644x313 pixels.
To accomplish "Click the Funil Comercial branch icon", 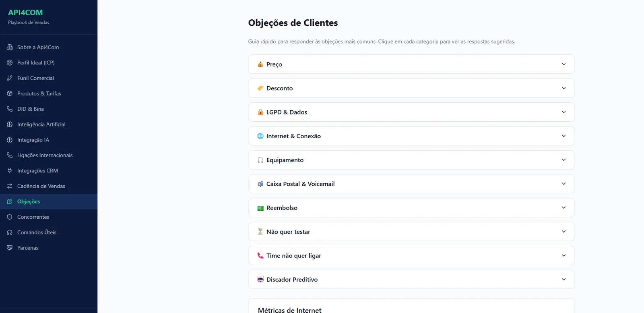I will (10, 78).
